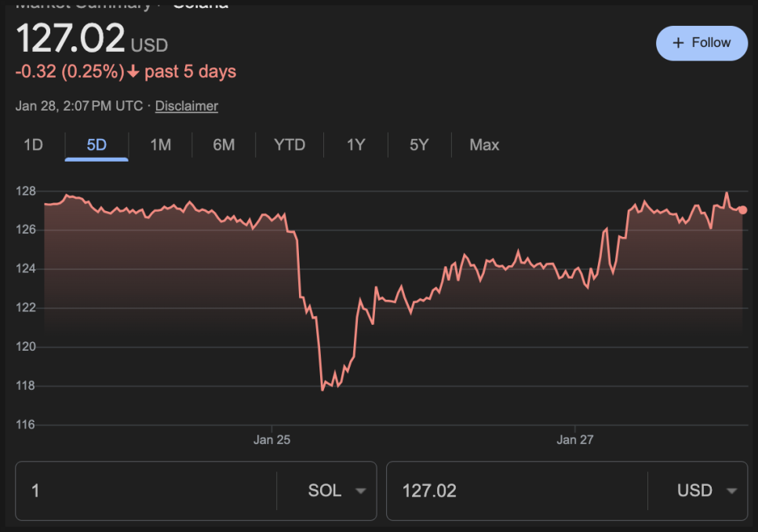
Task: Click the Follow button
Action: (x=702, y=43)
